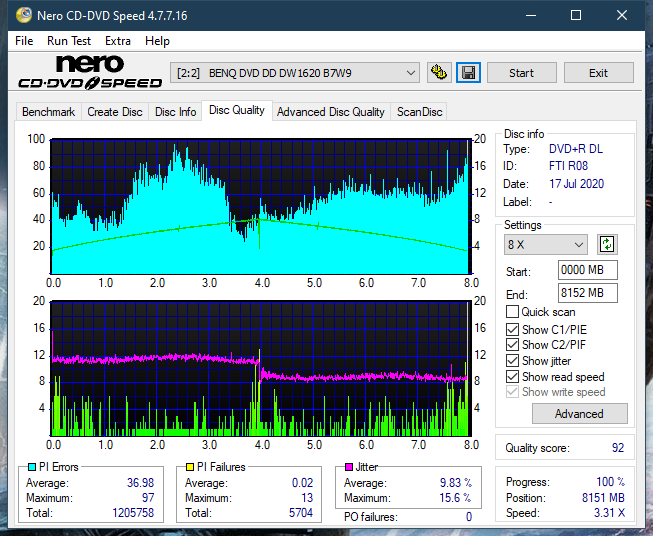Click the Nero CD-DVD Speed logo
This screenshot has height=536, width=653.
point(90,72)
